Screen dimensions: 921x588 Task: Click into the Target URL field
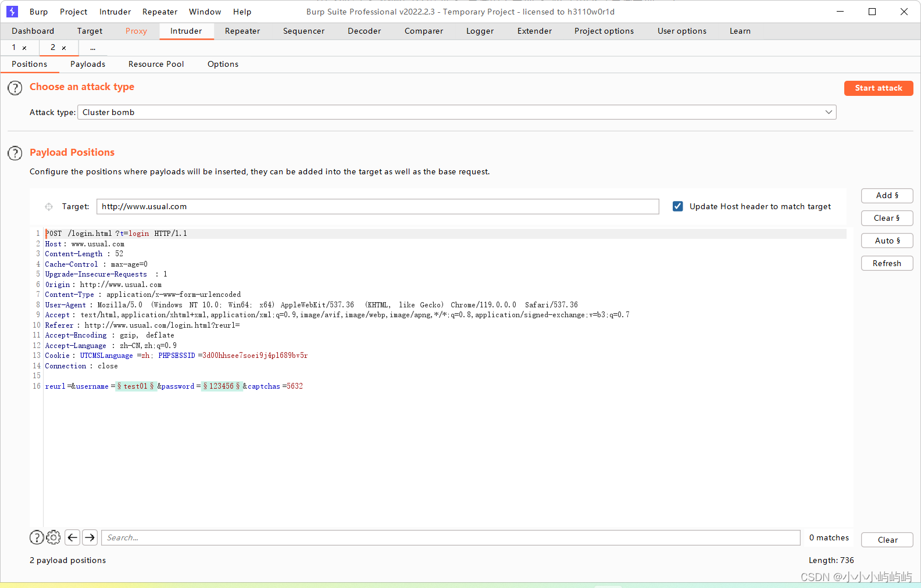(x=378, y=206)
